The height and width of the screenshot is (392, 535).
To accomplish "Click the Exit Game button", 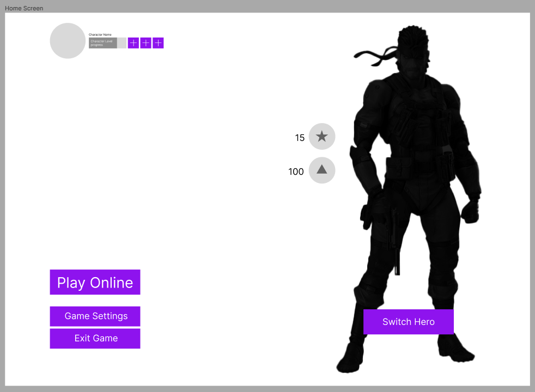I will [x=95, y=339].
